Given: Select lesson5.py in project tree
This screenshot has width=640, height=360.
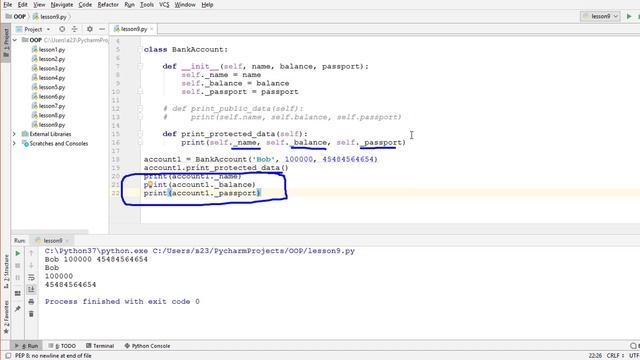Looking at the screenshot, I should click(49, 87).
